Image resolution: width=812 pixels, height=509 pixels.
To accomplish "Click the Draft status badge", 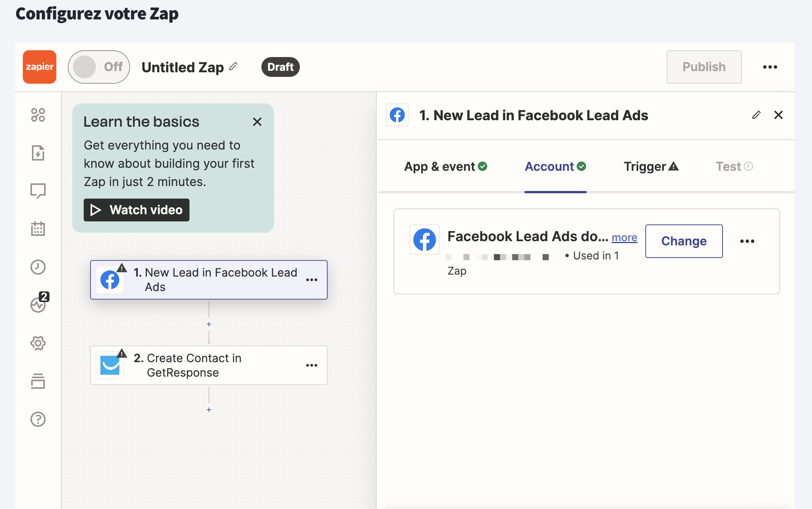I will tap(280, 67).
